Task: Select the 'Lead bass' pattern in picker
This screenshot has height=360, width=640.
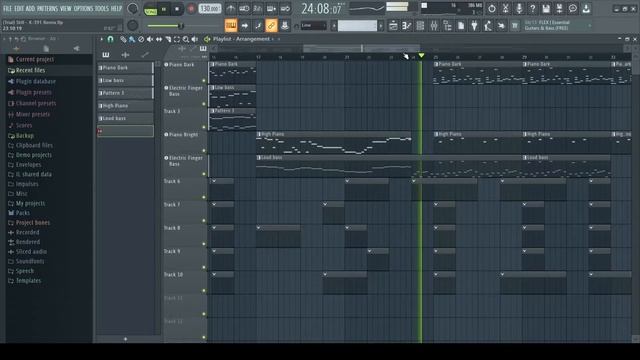Action: (x=125, y=118)
